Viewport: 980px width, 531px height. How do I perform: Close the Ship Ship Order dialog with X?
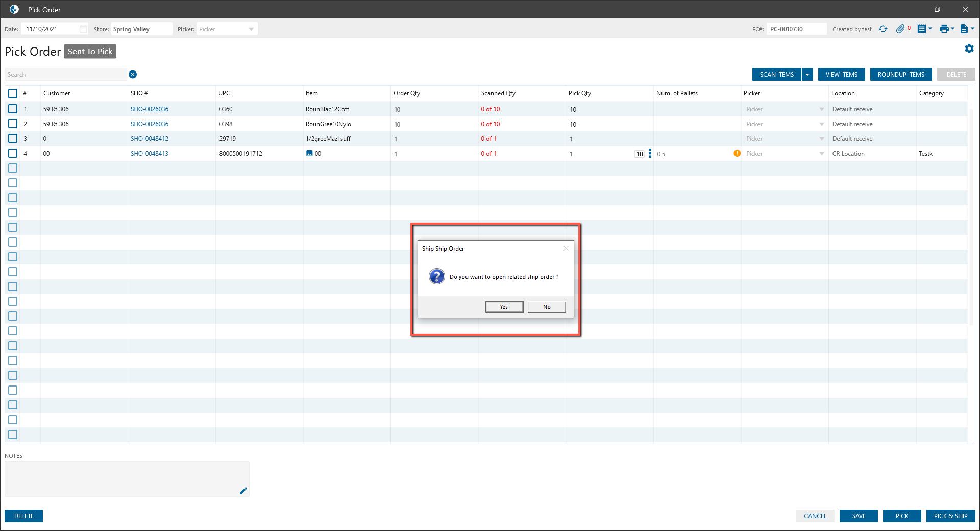[566, 249]
